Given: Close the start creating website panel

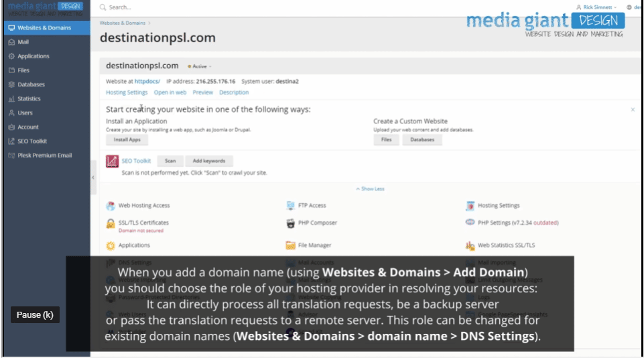Looking at the screenshot, I should (633, 110).
